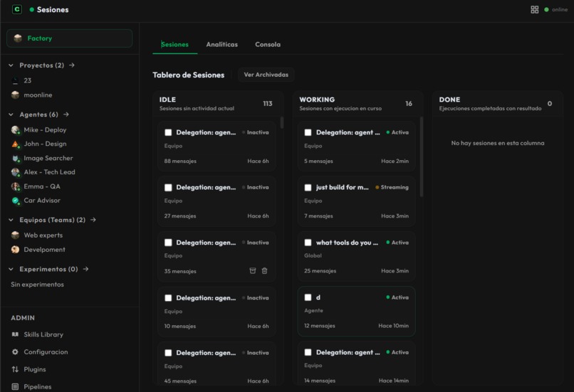Click the Factory workspace avatar icon
Viewport: 574px width, 392px height.
18,38
